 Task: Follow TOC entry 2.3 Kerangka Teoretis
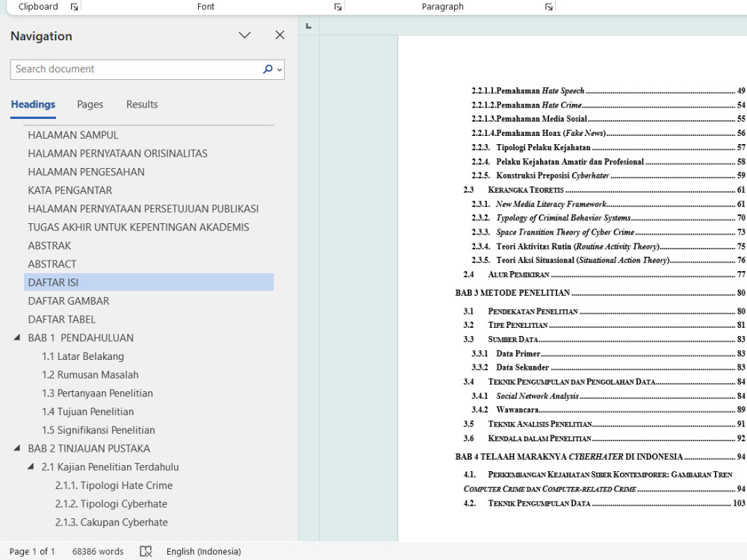click(x=604, y=190)
